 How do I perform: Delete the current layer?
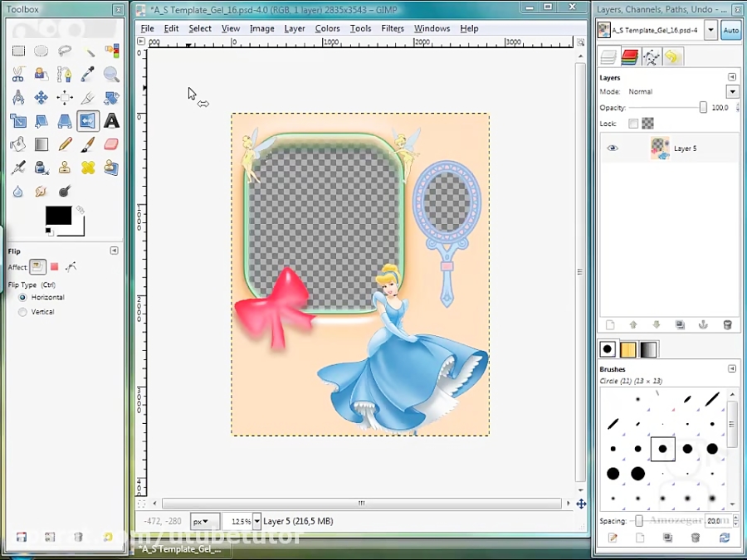pos(728,324)
